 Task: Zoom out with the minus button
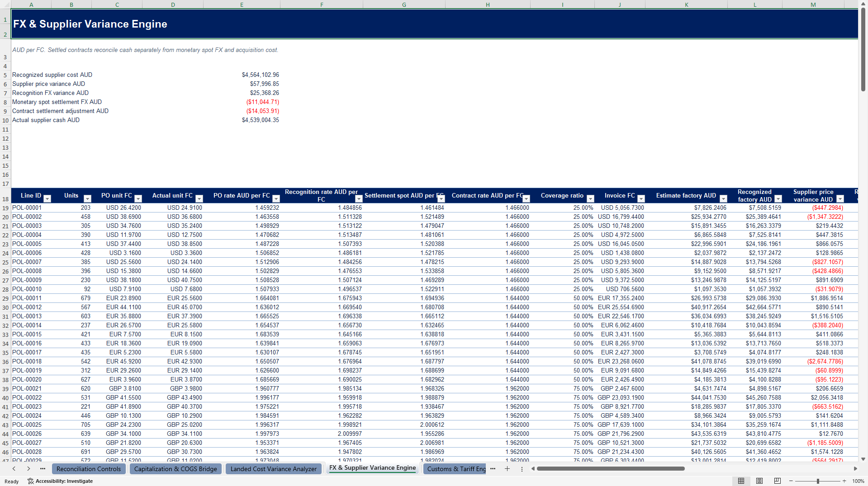click(791, 481)
